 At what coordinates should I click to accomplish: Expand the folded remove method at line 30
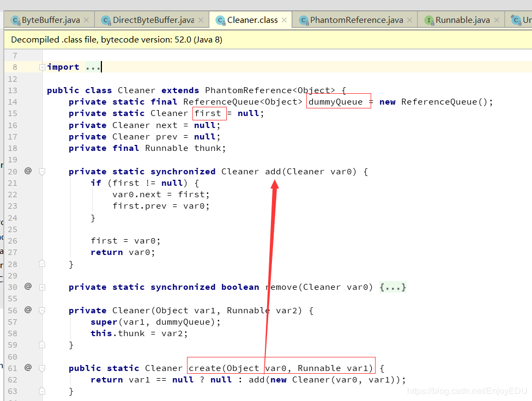(x=42, y=287)
